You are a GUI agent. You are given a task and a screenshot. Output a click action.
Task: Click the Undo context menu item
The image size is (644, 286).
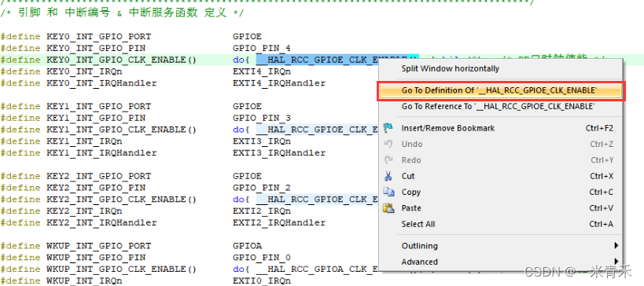[x=500, y=144]
